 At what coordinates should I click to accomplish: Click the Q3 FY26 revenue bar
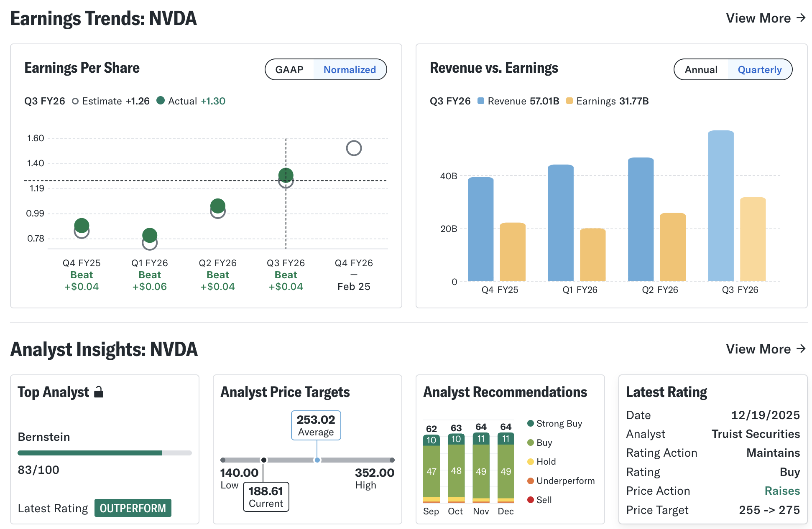tap(720, 206)
